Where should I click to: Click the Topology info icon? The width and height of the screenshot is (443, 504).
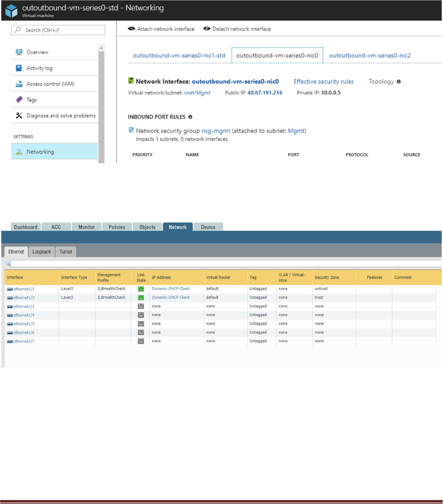coord(399,81)
